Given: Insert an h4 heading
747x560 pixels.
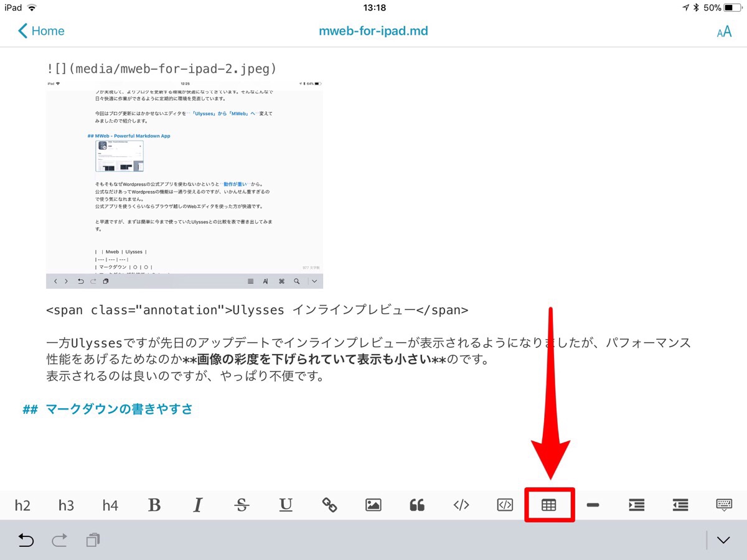Looking at the screenshot, I should pos(110,505).
